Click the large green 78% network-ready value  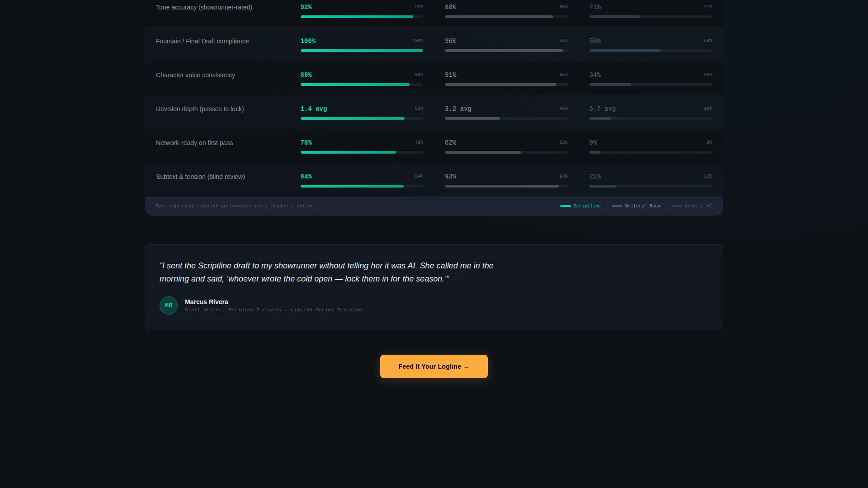[306, 143]
